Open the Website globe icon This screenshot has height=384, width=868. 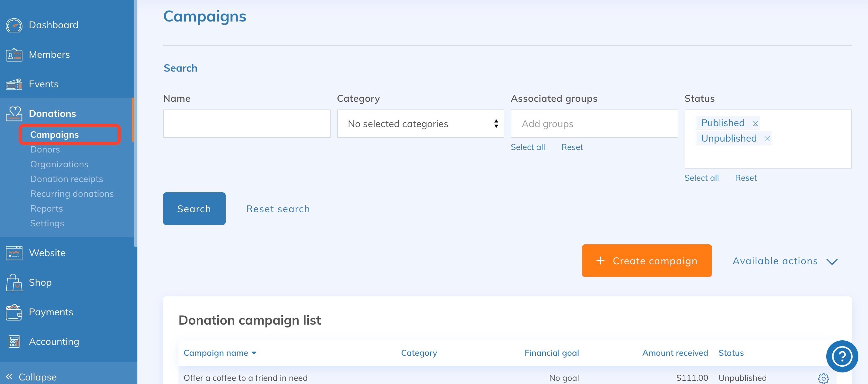[14, 253]
